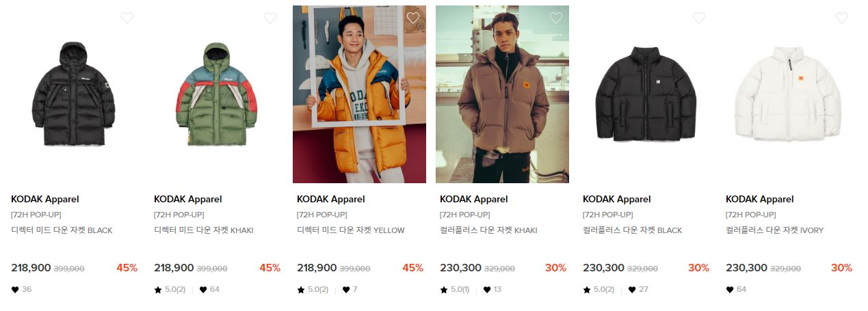Open the model photo with yellow jacket
868x311 pixels.
coord(359,94)
